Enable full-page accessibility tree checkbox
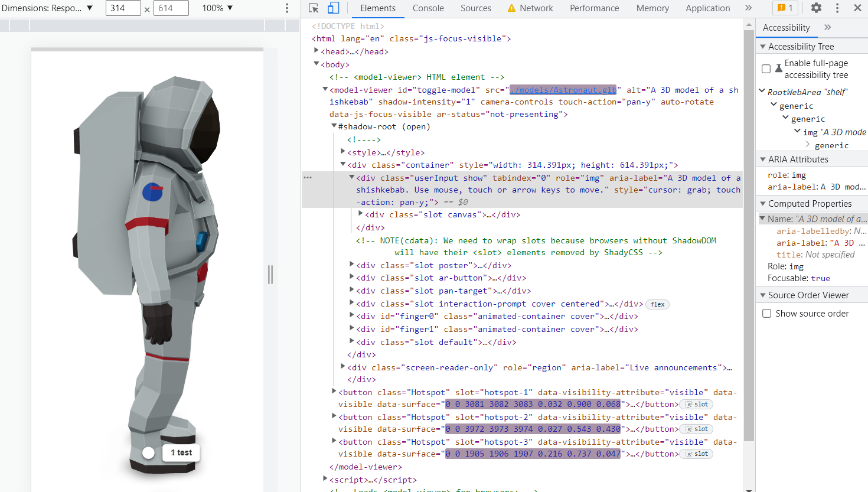868x492 pixels. pyautogui.click(x=766, y=69)
